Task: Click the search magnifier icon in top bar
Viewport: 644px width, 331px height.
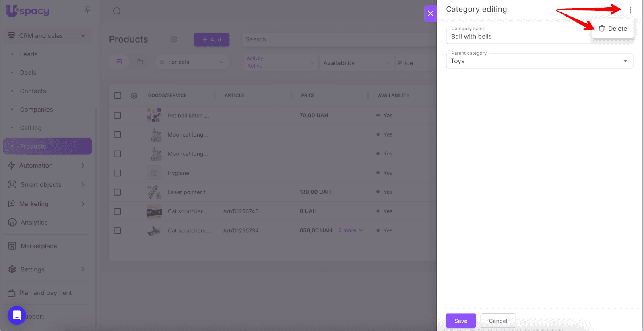Action: coord(117,11)
